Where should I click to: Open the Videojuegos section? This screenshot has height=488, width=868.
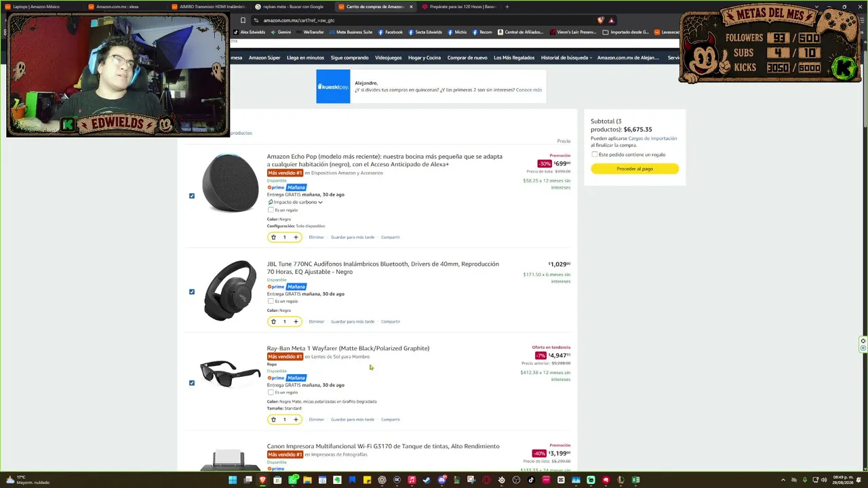pyautogui.click(x=389, y=58)
